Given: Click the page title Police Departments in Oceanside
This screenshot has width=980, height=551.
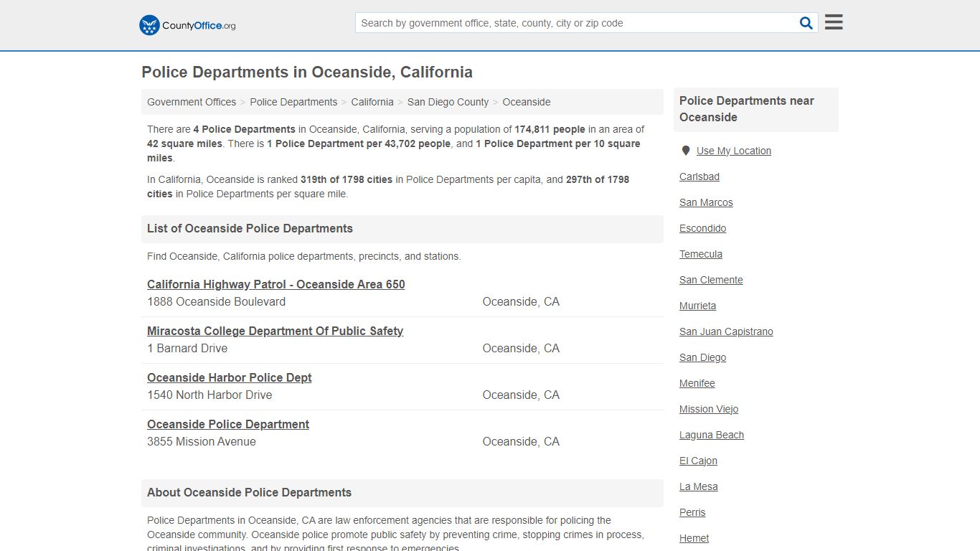Looking at the screenshot, I should point(307,72).
